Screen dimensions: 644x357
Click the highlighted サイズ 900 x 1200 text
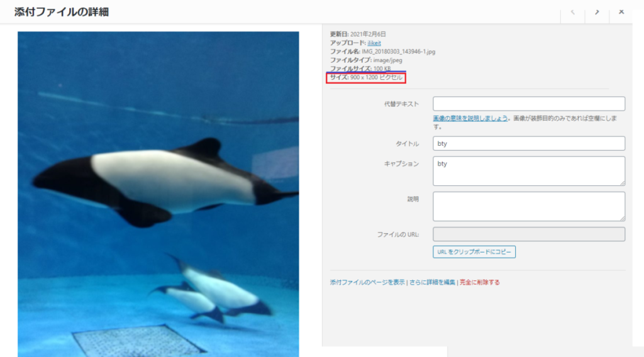pos(366,77)
